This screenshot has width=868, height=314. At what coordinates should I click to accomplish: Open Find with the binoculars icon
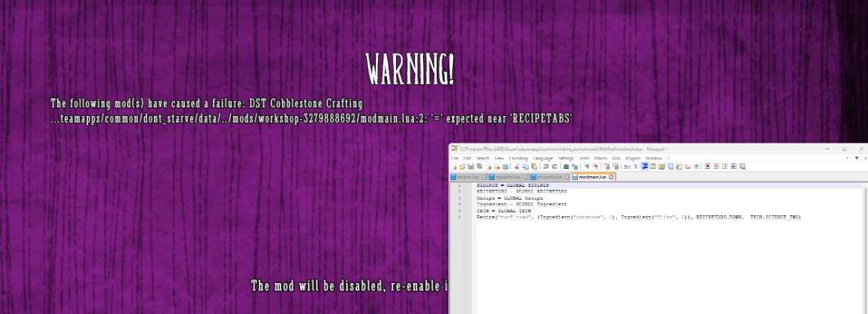click(x=566, y=166)
